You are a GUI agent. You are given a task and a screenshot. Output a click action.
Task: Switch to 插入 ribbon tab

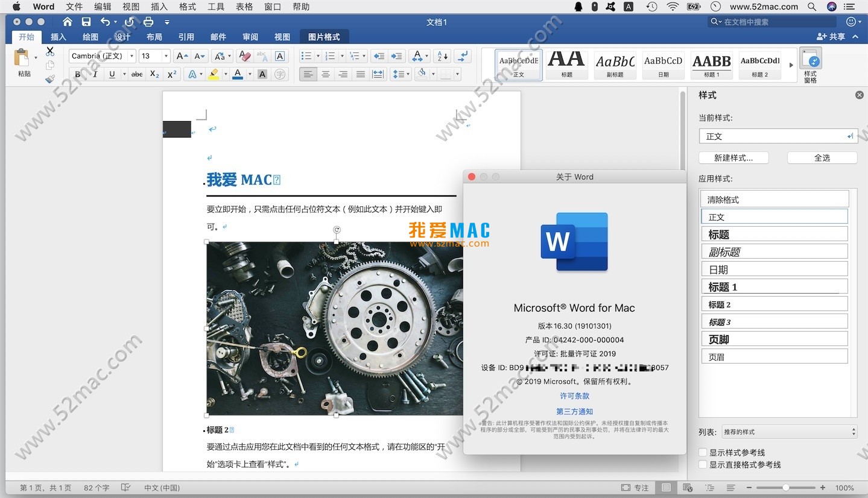[59, 37]
